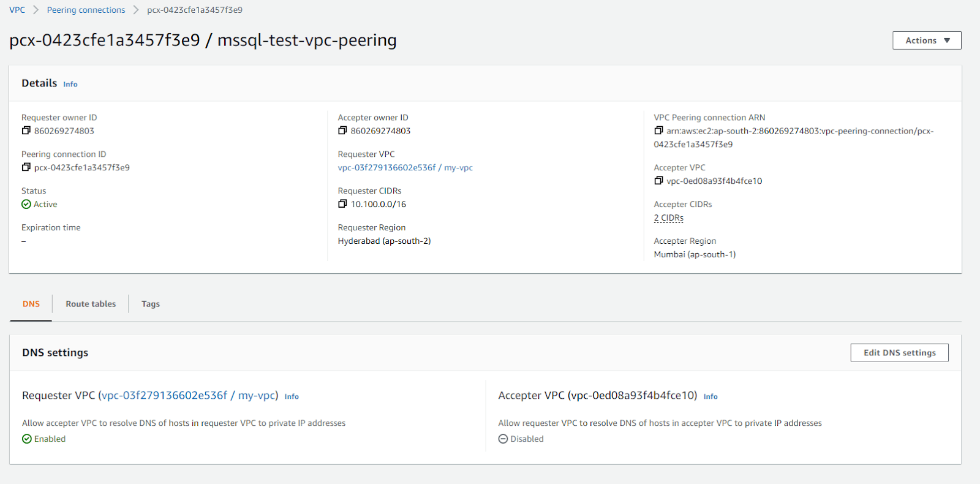Click the Enabled DNS status icon
Viewport: 980px width, 484px height.
27,439
